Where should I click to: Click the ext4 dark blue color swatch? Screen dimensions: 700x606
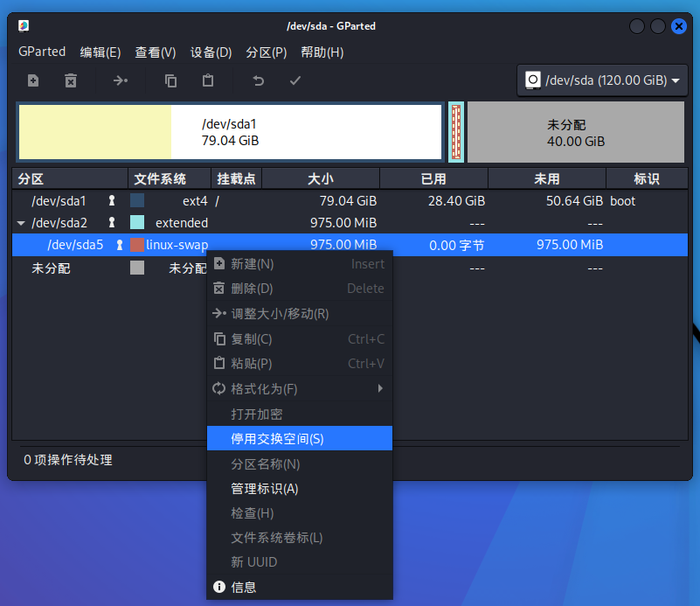tap(137, 200)
